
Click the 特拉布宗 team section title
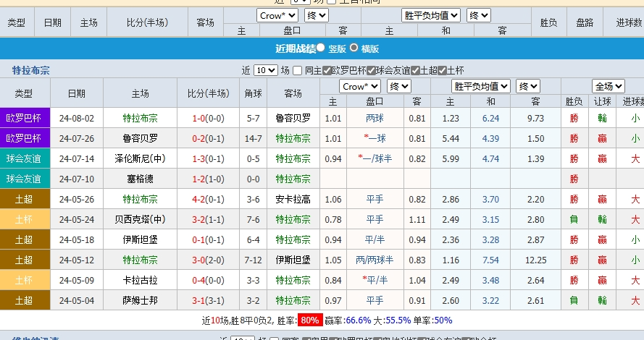pos(30,70)
